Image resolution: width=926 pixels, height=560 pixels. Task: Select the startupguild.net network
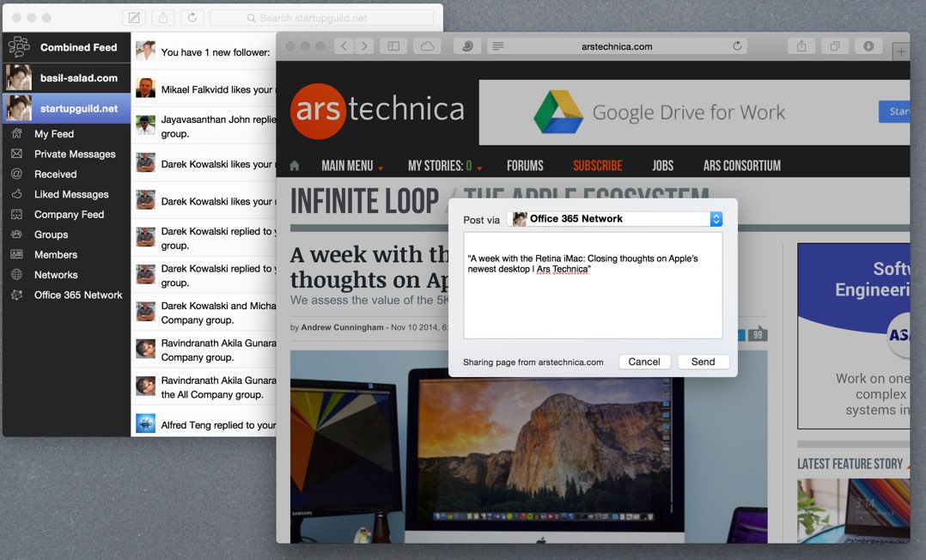tap(66, 109)
